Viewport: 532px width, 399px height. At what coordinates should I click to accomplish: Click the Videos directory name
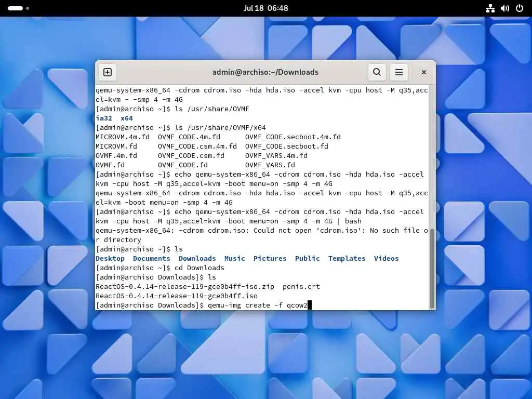386,259
